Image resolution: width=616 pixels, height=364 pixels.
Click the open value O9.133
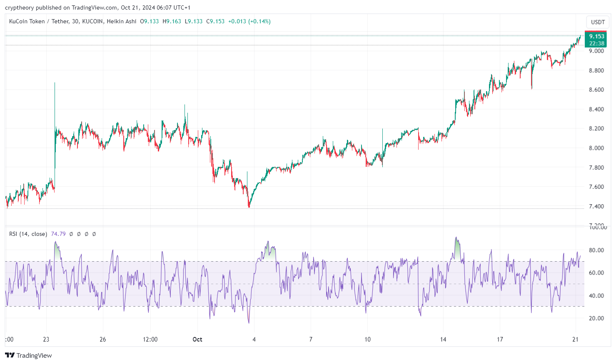click(149, 21)
